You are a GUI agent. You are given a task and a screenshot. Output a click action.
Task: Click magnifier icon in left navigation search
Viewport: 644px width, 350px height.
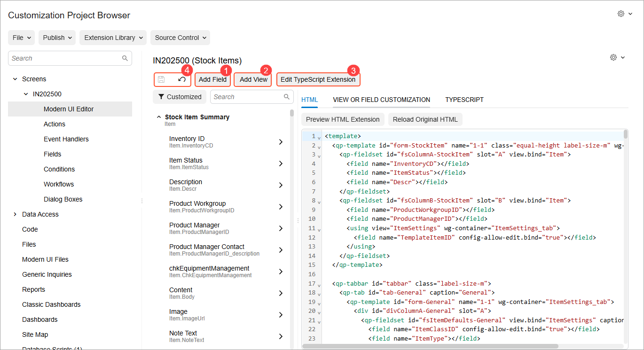click(x=125, y=58)
